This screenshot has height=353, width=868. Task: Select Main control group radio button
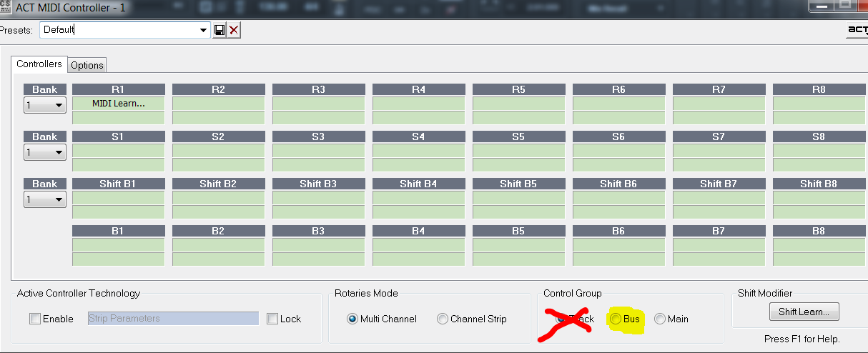(x=660, y=319)
